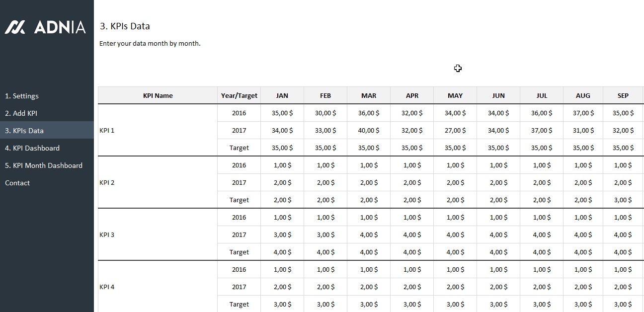Edit KPI 1 2016 JAN value
Viewport: 644px width, 312px height.
pyautogui.click(x=282, y=113)
